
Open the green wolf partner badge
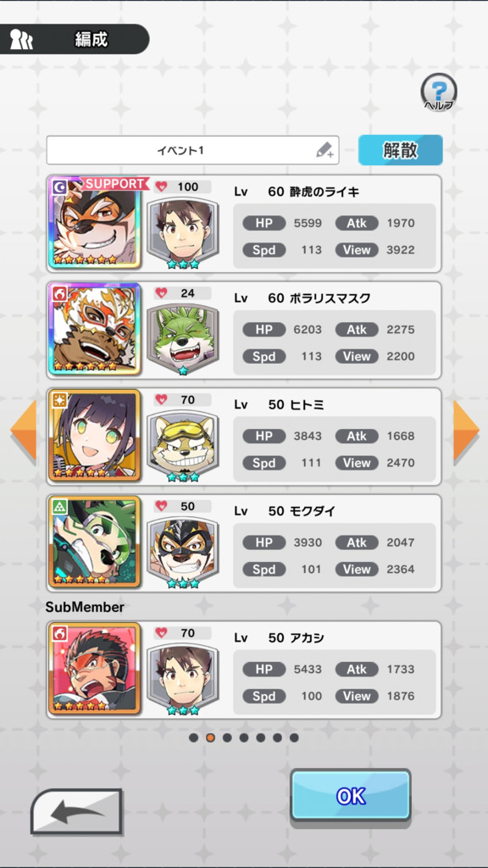183,339
